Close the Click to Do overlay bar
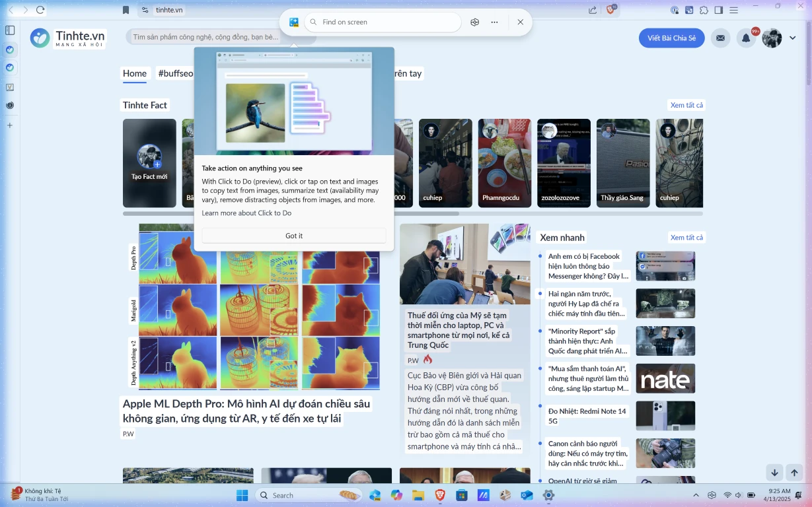812x507 pixels. coord(520,22)
